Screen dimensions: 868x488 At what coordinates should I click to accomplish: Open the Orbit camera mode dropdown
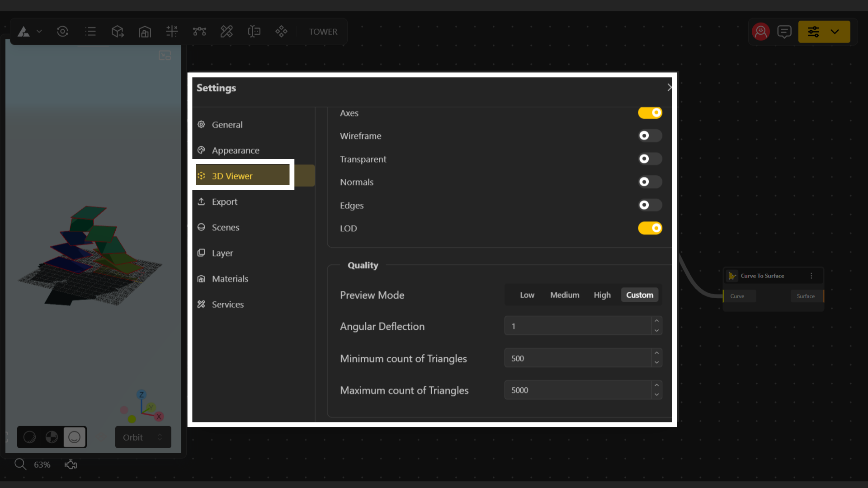143,437
